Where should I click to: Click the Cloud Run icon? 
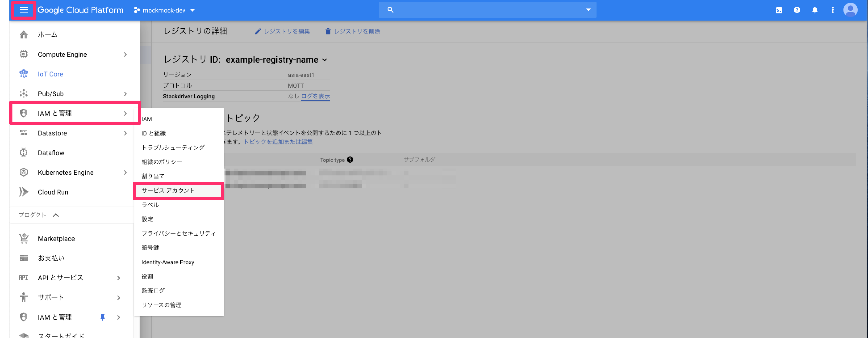(24, 192)
